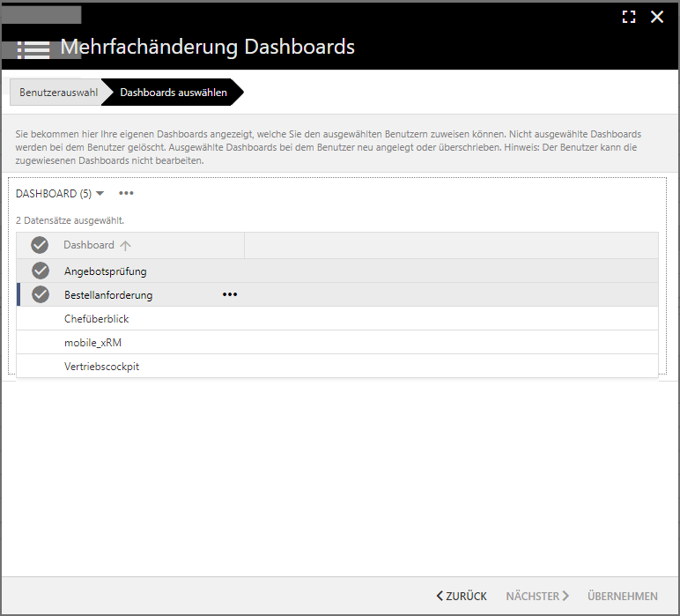Select the Bestellanforderung dashboard name
This screenshot has height=616, width=680.
(x=108, y=295)
